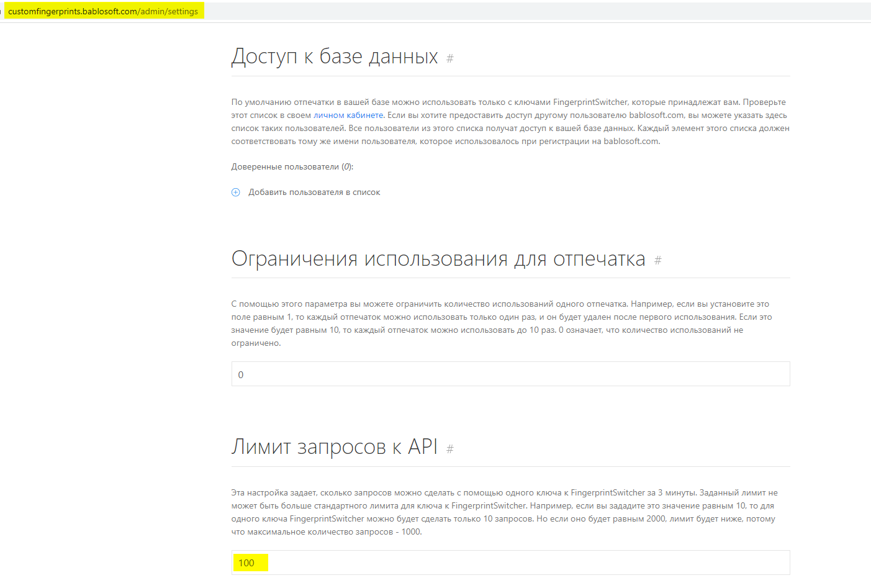Click the highlighted URL in the address bar
The image size is (871, 588).
pyautogui.click(x=103, y=11)
